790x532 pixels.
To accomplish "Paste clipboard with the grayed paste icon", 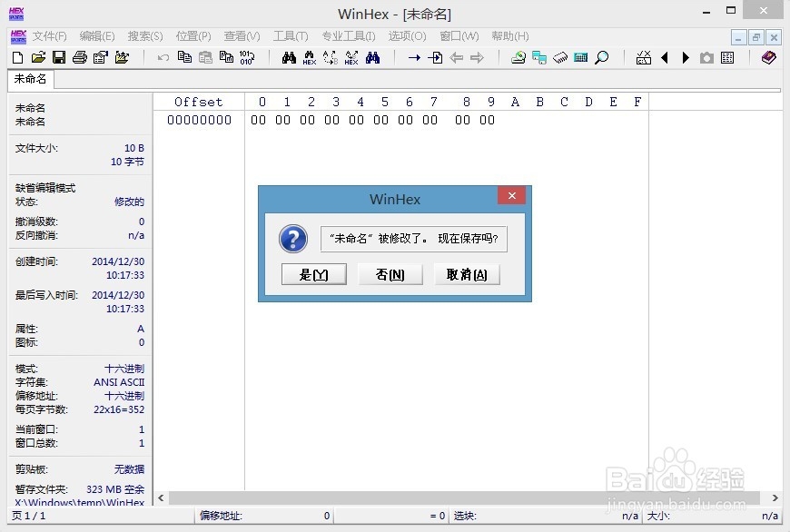I will 205,58.
